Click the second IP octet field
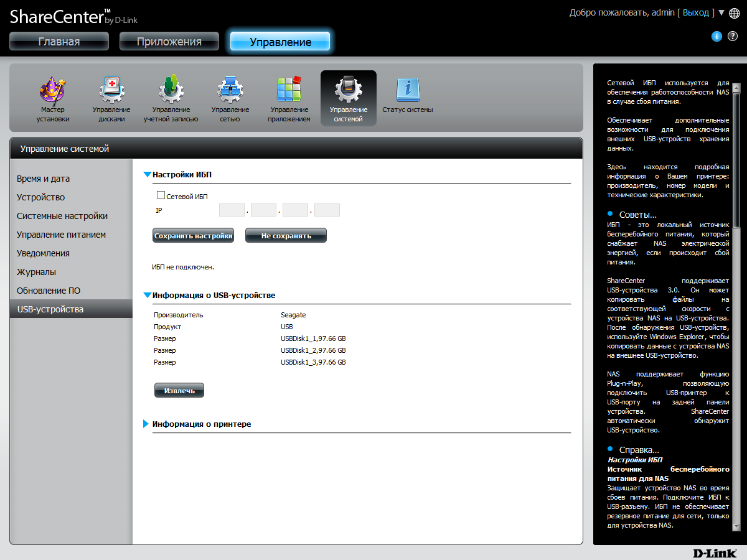This screenshot has height=560, width=747. pyautogui.click(x=264, y=210)
